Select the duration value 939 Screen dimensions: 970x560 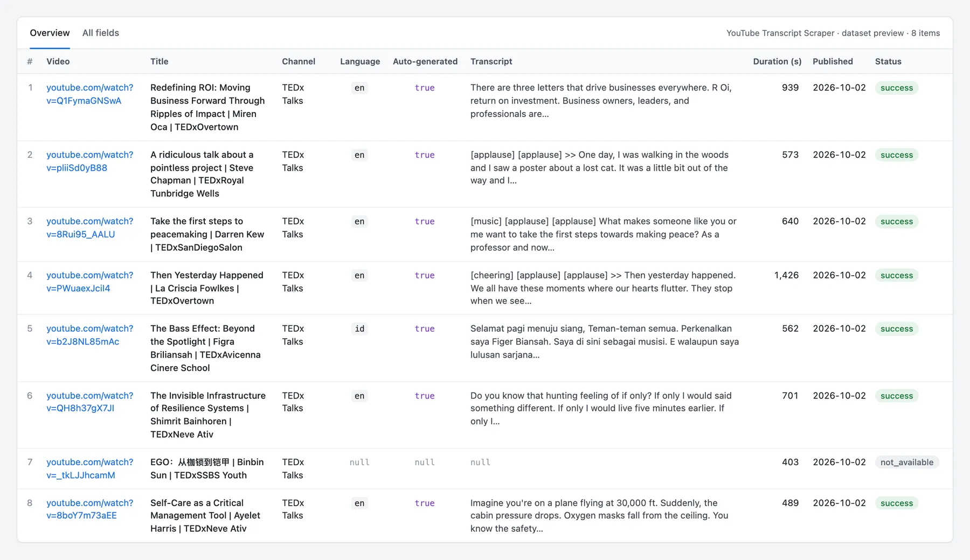[790, 87]
